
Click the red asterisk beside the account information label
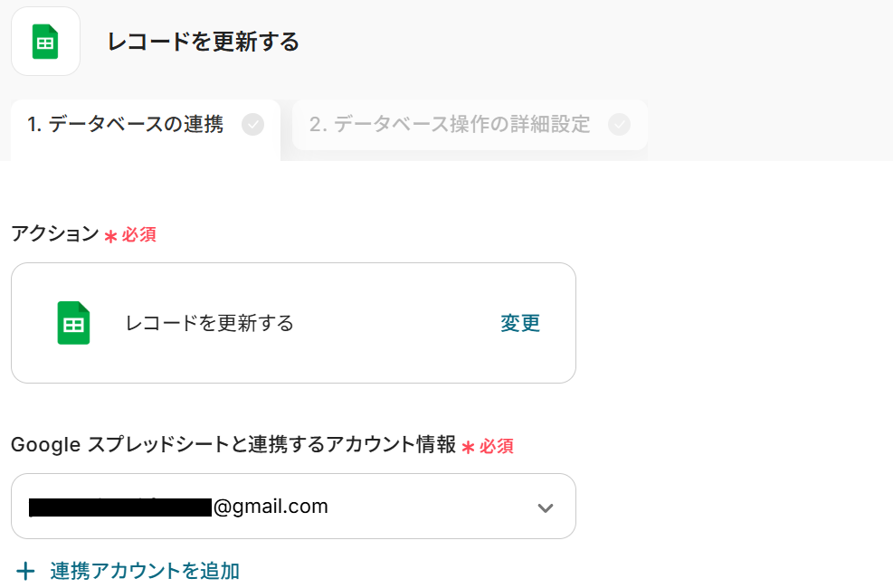[x=468, y=447]
